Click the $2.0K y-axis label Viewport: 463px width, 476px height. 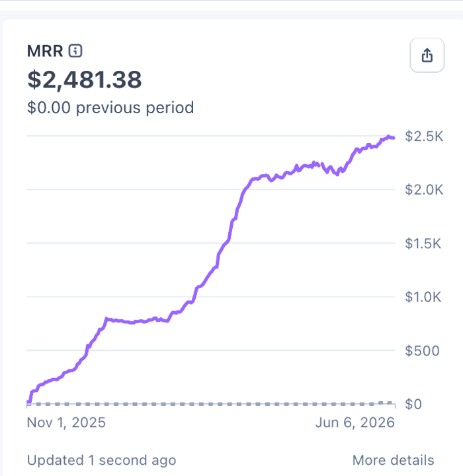coord(424,190)
